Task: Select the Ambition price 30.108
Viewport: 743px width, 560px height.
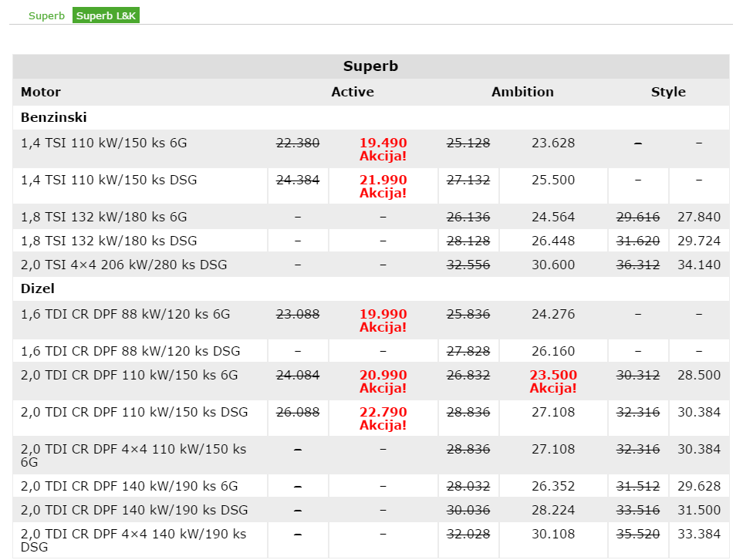Action: click(x=553, y=534)
